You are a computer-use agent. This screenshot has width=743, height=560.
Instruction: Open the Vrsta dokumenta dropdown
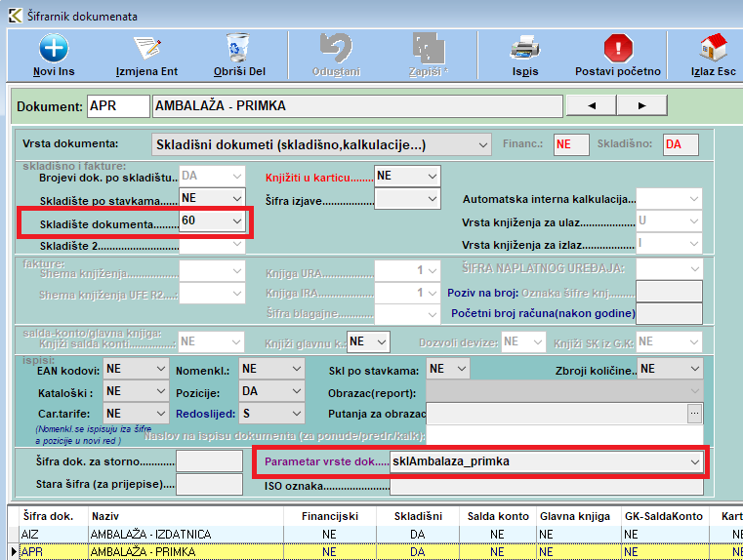[x=483, y=144]
